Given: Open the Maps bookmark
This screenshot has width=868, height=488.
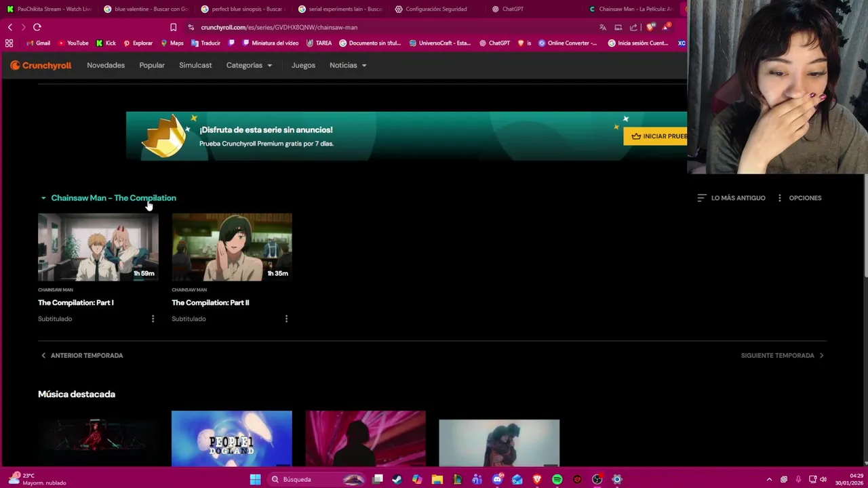Looking at the screenshot, I should (172, 43).
